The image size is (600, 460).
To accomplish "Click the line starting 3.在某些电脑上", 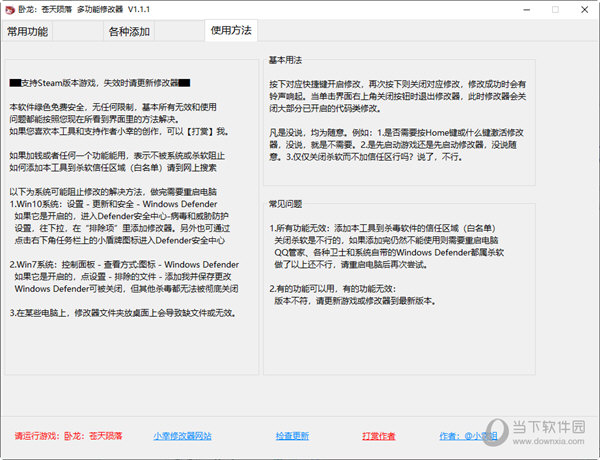I will pos(123,313).
